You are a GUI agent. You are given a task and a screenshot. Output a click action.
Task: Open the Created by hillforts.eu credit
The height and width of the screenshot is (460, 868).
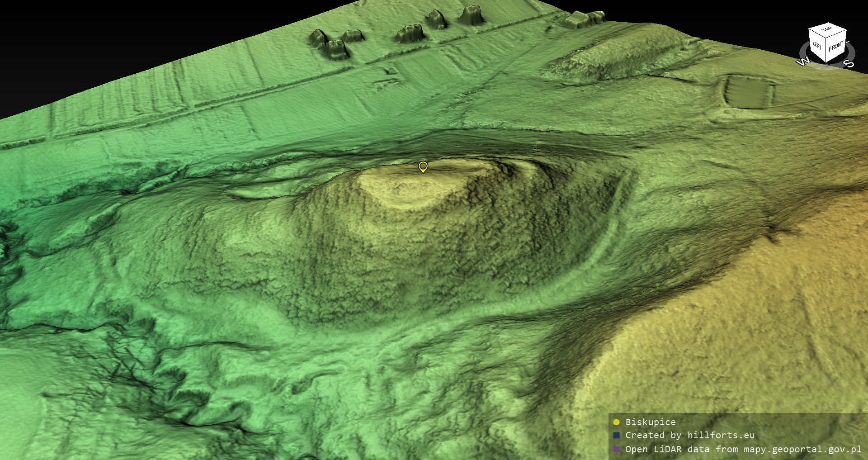tap(689, 436)
